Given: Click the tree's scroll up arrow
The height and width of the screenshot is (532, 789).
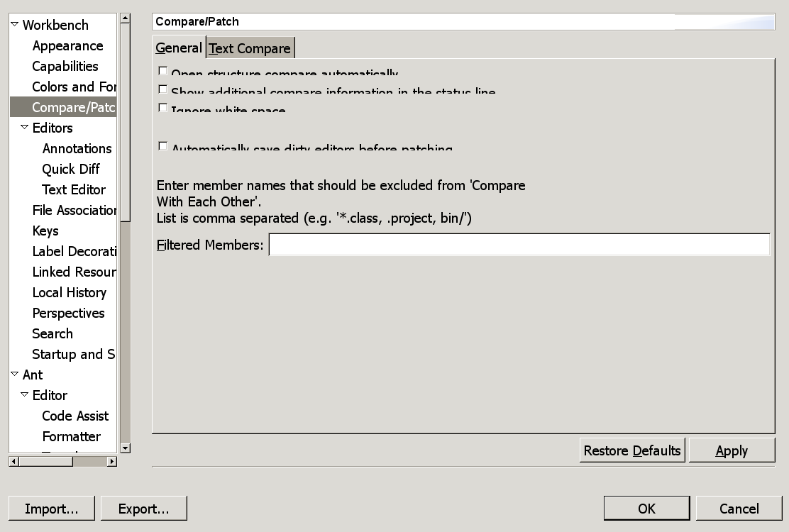Looking at the screenshot, I should (x=125, y=18).
